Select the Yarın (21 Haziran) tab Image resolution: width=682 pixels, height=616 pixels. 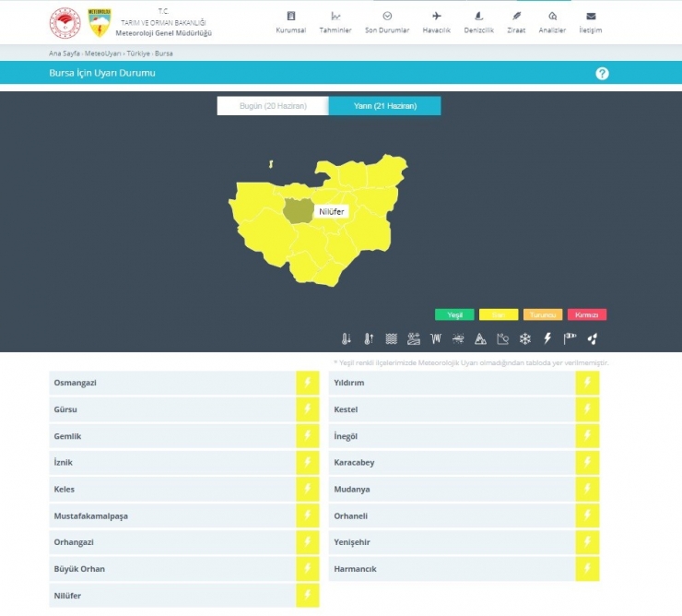click(x=384, y=106)
